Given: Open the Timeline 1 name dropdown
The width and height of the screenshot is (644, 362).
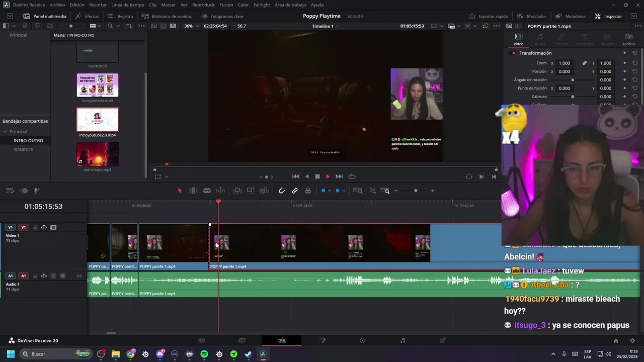Looking at the screenshot, I should point(325,26).
